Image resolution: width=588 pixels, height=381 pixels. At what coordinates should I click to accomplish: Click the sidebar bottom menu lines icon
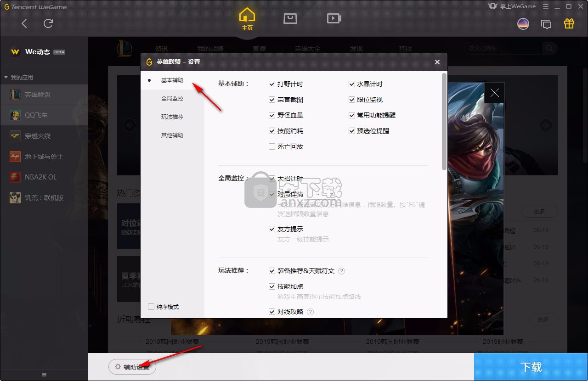tap(44, 375)
